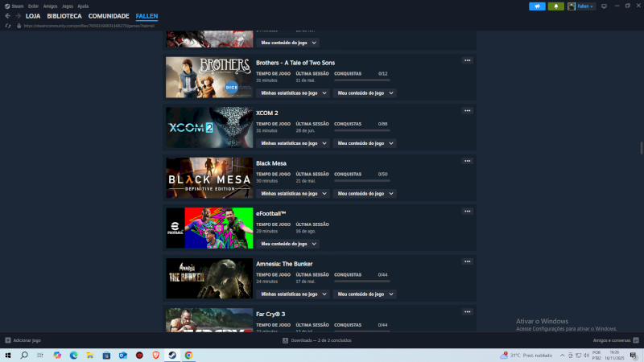The height and width of the screenshot is (362, 644).
Task: Open Windows search in taskbar
Action: [x=24, y=356]
